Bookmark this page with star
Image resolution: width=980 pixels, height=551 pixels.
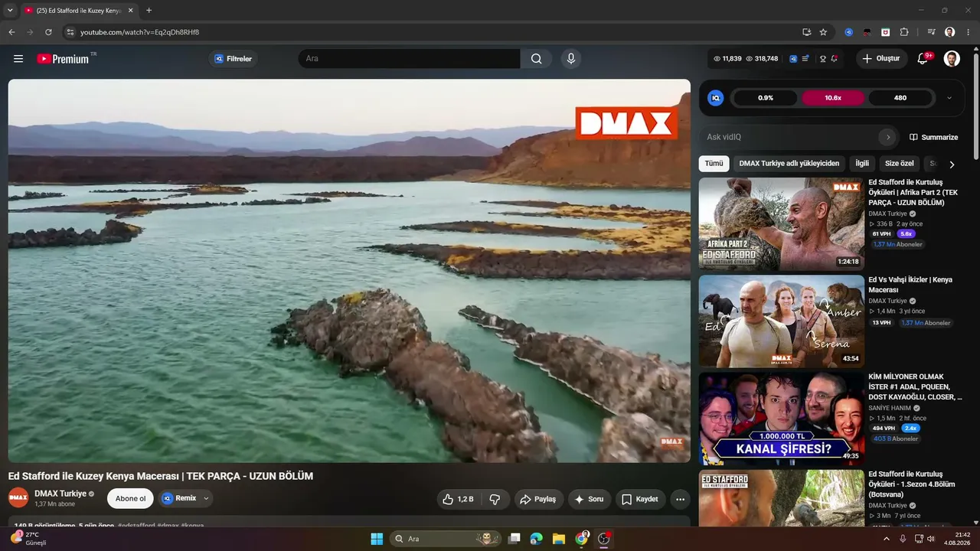tap(823, 32)
